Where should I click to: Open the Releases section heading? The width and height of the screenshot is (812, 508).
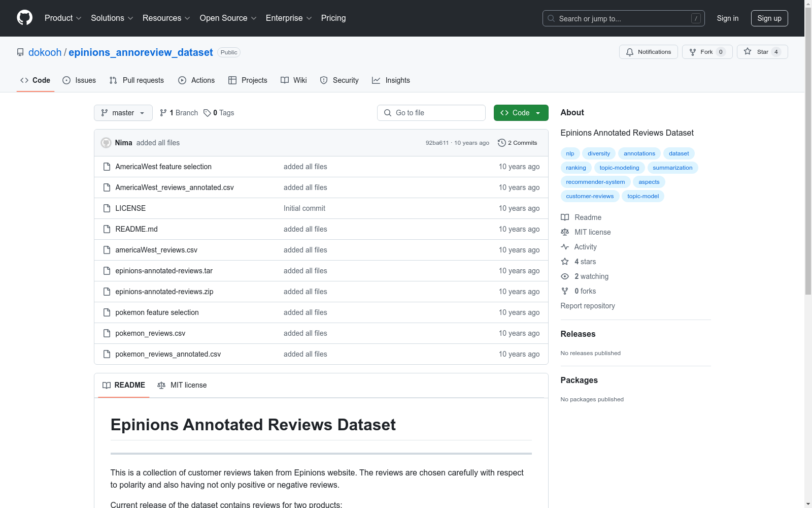(578, 334)
